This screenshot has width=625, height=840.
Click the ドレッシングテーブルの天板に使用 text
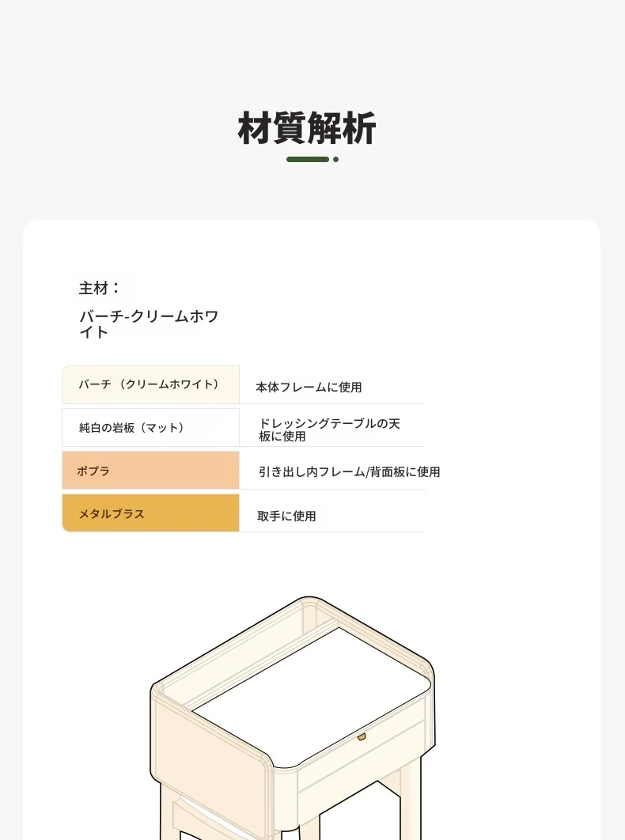pyautogui.click(x=329, y=429)
